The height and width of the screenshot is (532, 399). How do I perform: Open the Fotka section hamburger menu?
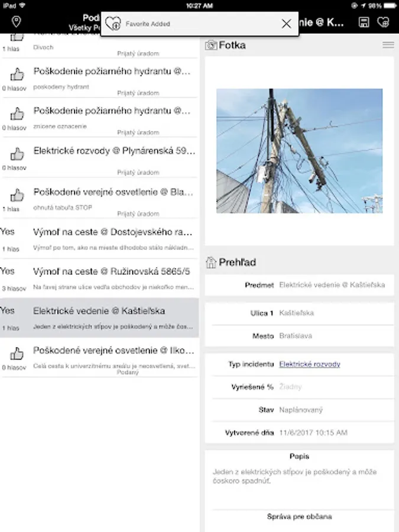click(388, 45)
